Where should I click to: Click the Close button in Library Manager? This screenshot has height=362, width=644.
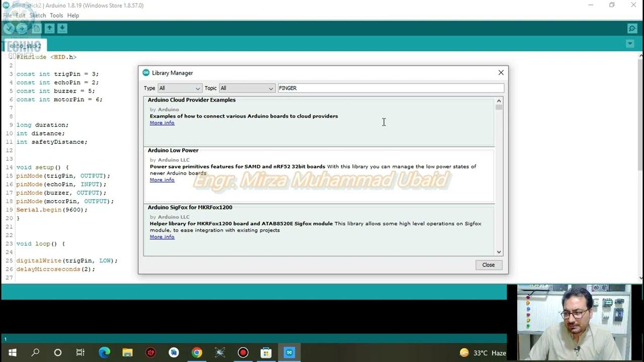(489, 265)
